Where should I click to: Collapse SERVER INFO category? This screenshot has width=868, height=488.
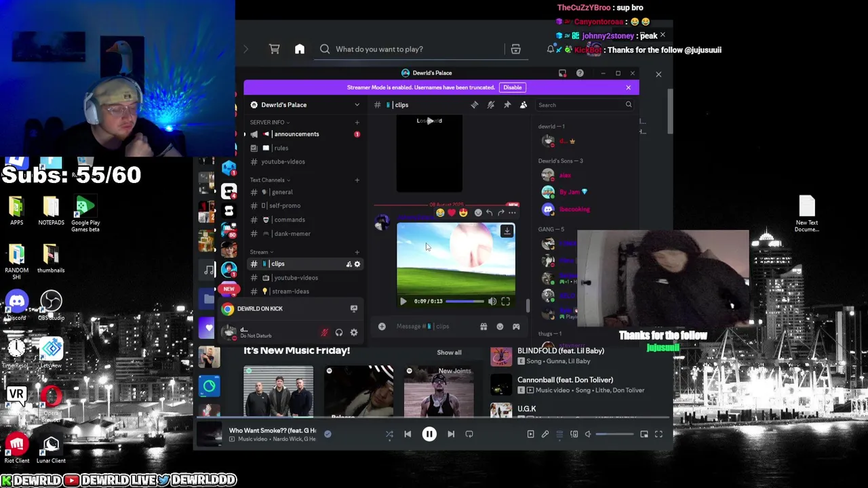coord(269,123)
